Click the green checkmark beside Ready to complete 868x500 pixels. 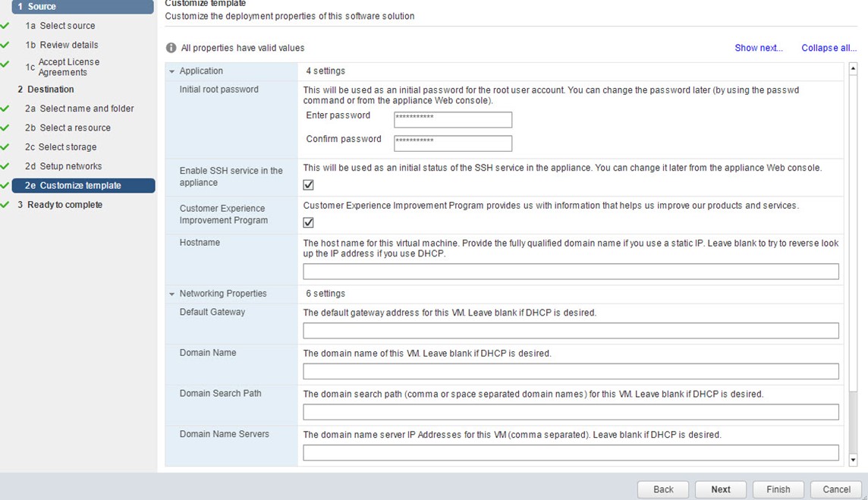[x=5, y=205]
